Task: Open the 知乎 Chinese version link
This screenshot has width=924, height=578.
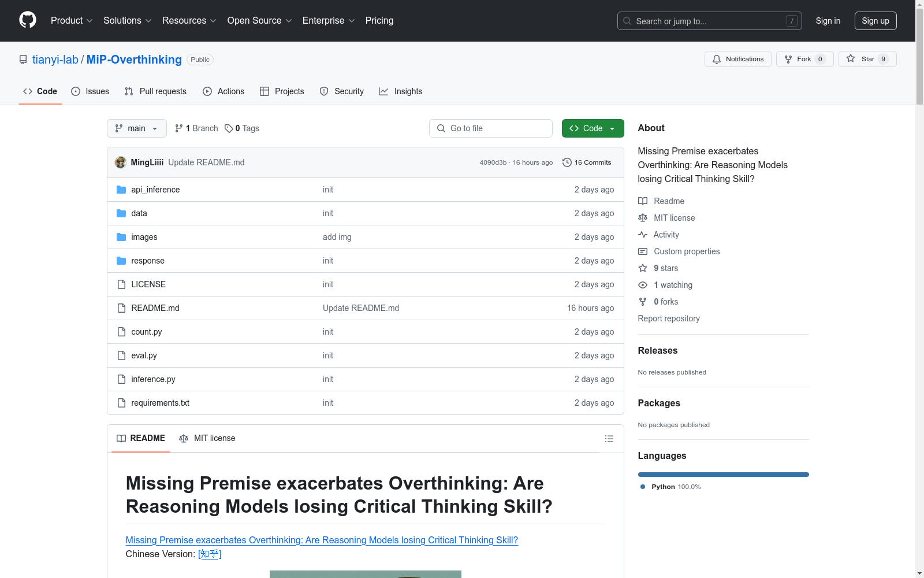Action: point(210,554)
